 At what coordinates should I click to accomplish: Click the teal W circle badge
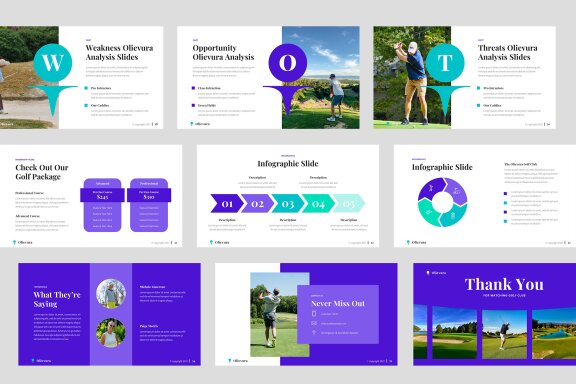pos(53,62)
